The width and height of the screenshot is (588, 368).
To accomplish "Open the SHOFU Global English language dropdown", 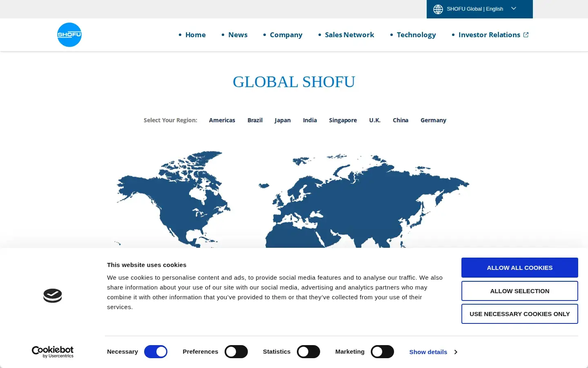I will click(x=480, y=9).
